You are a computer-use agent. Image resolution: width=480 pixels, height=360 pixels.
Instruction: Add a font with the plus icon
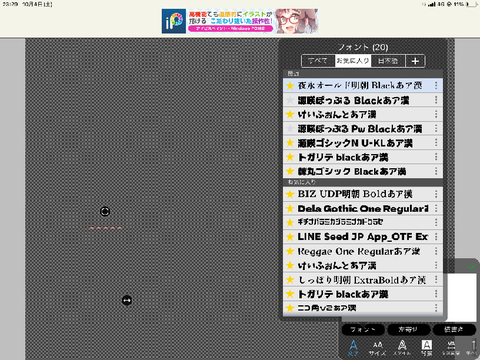tap(415, 61)
